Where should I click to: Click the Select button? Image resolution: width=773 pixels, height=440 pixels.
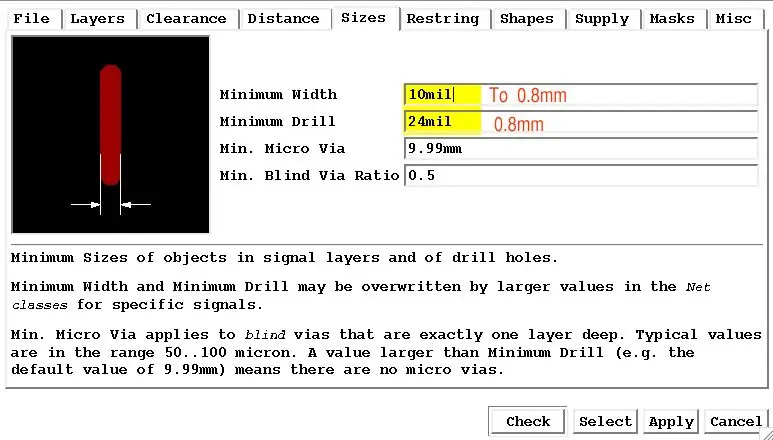click(605, 422)
